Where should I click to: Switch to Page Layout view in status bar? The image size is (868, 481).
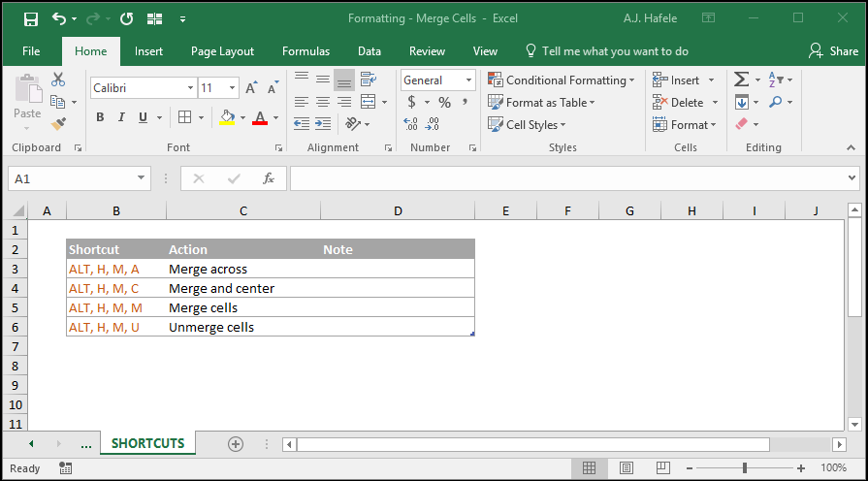pyautogui.click(x=627, y=468)
